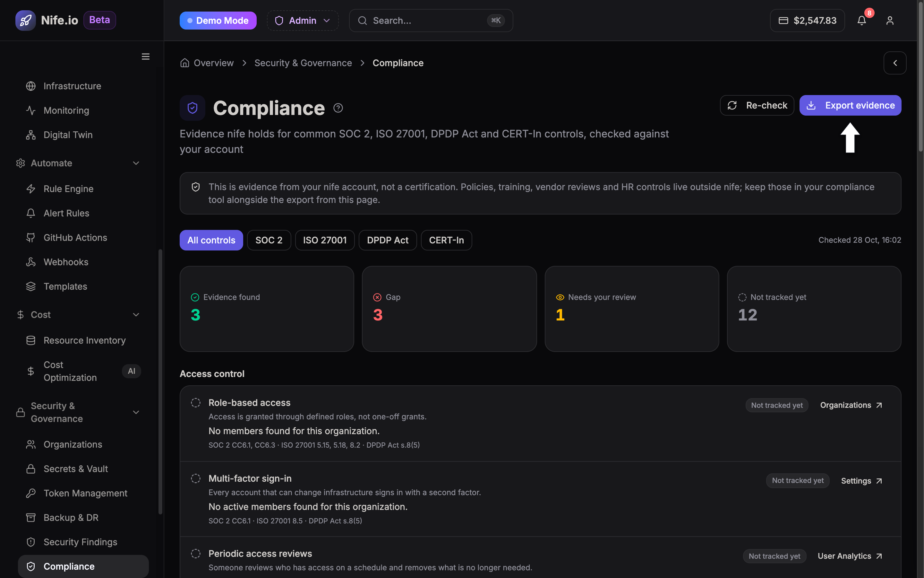Screen dimensions: 924x578
Task: Open Digital Twin in the sidebar
Action: [83, 135]
